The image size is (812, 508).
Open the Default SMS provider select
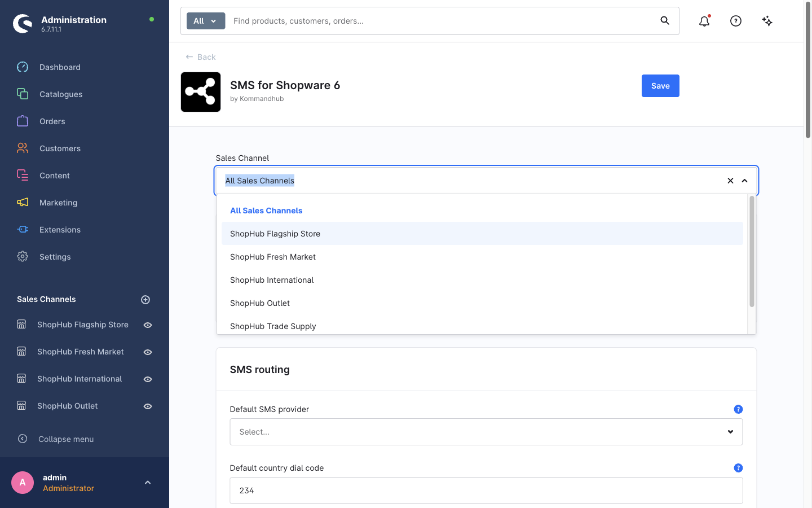tap(486, 432)
